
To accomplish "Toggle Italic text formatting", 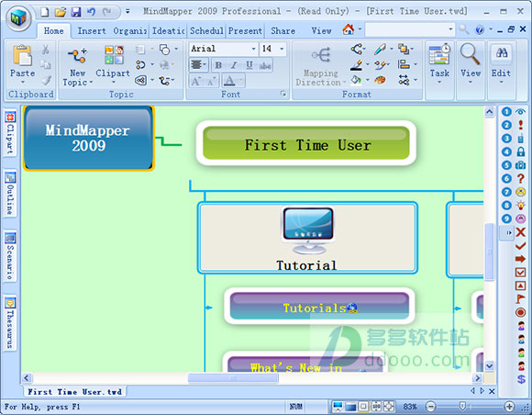I will [234, 65].
